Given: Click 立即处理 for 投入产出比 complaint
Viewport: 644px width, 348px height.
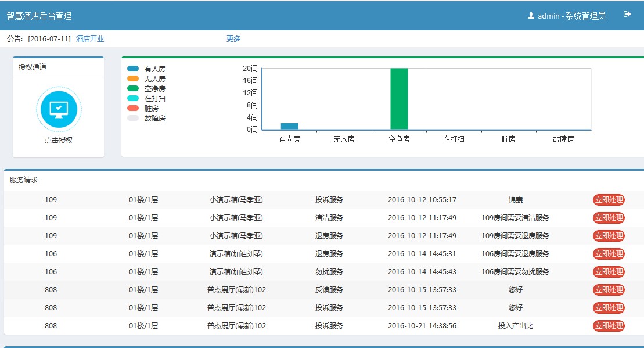Looking at the screenshot, I should (x=609, y=326).
